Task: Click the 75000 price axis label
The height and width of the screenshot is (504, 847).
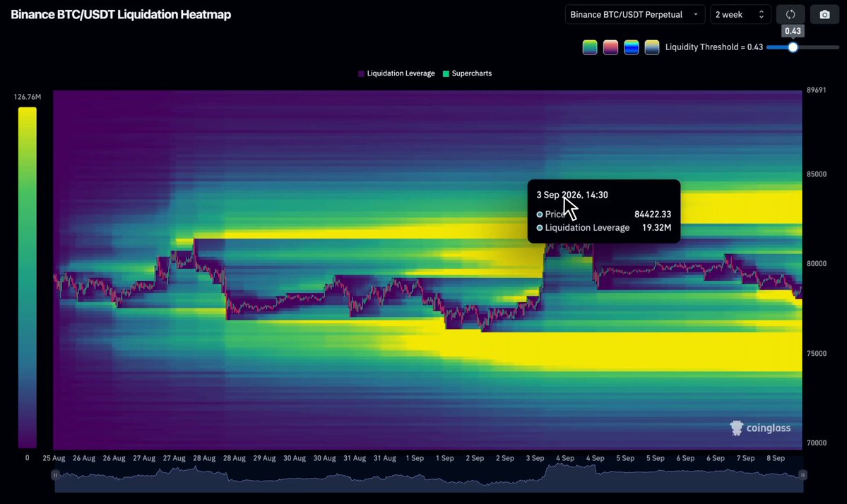Action: (817, 354)
